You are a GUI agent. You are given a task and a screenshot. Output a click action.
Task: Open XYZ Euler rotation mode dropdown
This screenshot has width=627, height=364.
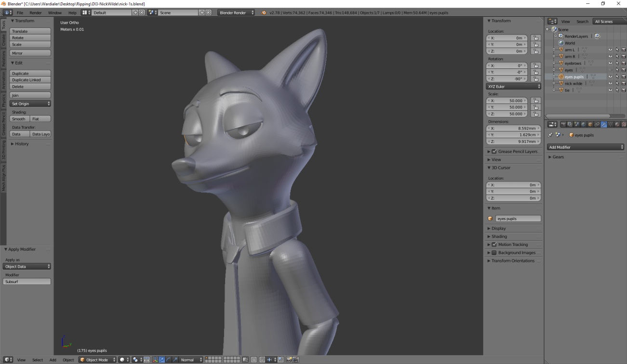click(x=514, y=86)
